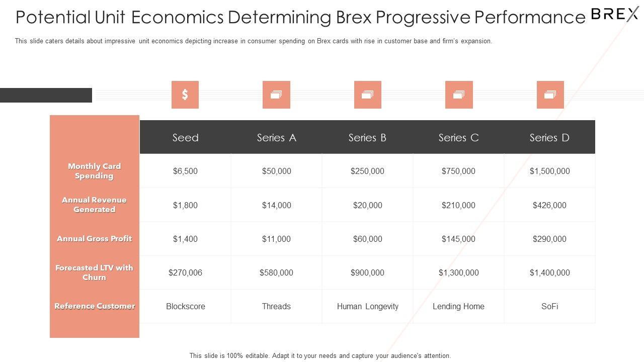Select the editable slide footer note
The image size is (644, 362).
coord(320,355)
